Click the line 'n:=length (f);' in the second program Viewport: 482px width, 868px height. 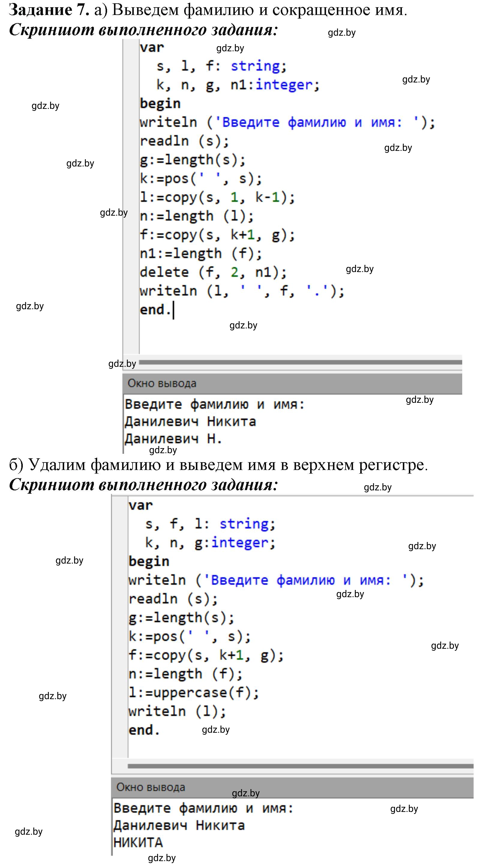click(186, 674)
